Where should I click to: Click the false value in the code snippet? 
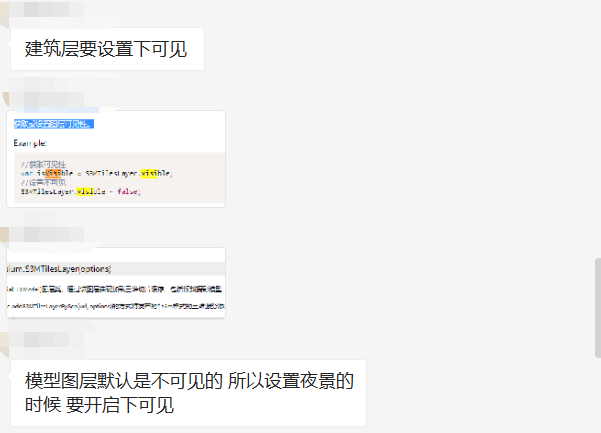pyautogui.click(x=127, y=191)
